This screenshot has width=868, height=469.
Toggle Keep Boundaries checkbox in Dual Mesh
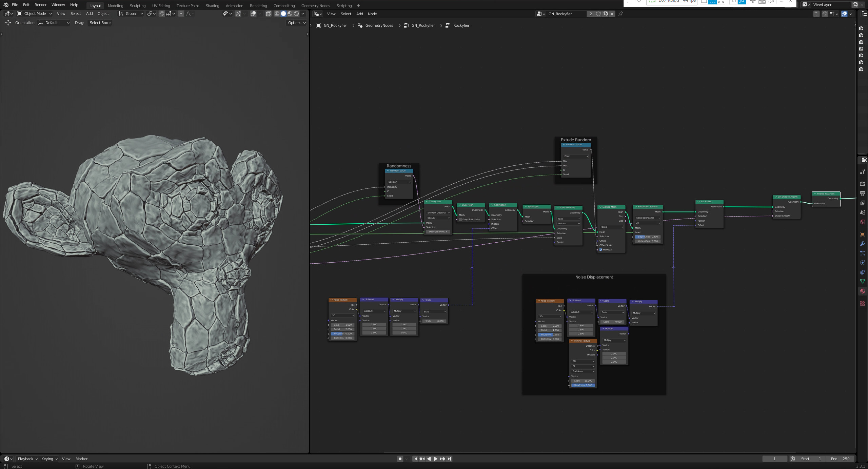click(460, 220)
